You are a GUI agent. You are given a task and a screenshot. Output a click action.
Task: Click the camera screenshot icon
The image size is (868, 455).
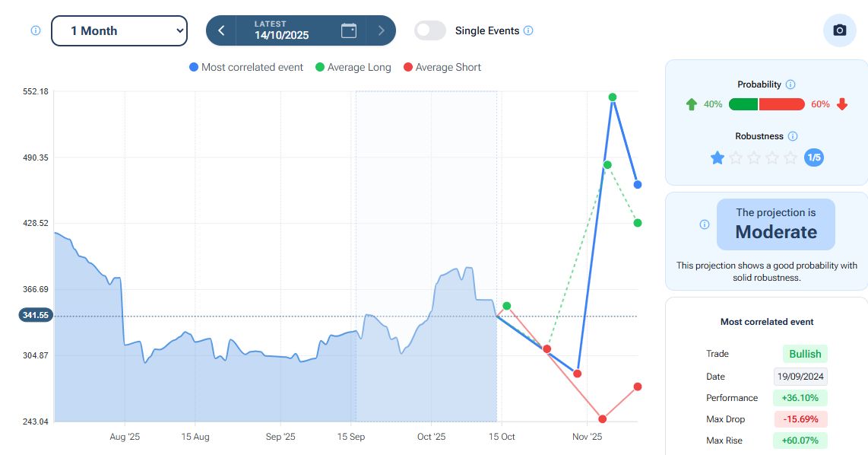coord(839,30)
